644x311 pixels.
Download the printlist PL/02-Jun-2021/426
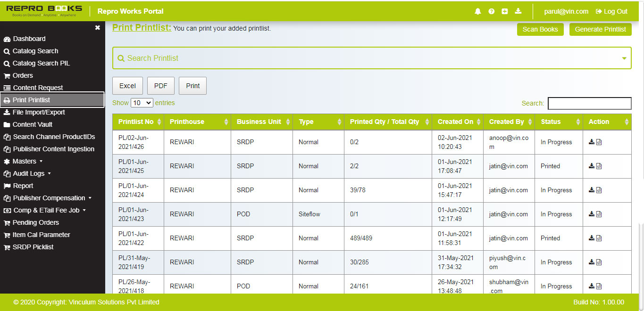pos(591,142)
